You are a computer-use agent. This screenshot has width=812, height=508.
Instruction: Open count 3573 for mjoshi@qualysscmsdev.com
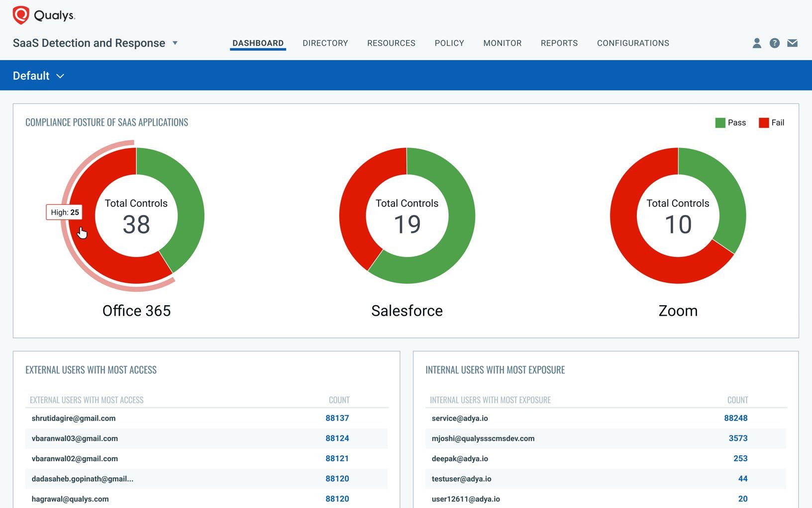tap(739, 438)
